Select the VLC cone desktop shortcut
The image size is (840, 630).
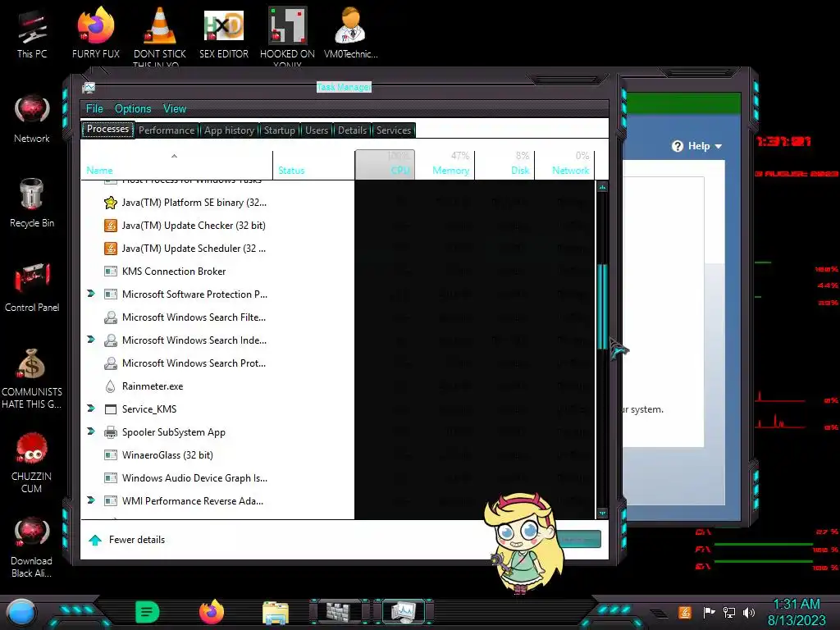point(160,35)
